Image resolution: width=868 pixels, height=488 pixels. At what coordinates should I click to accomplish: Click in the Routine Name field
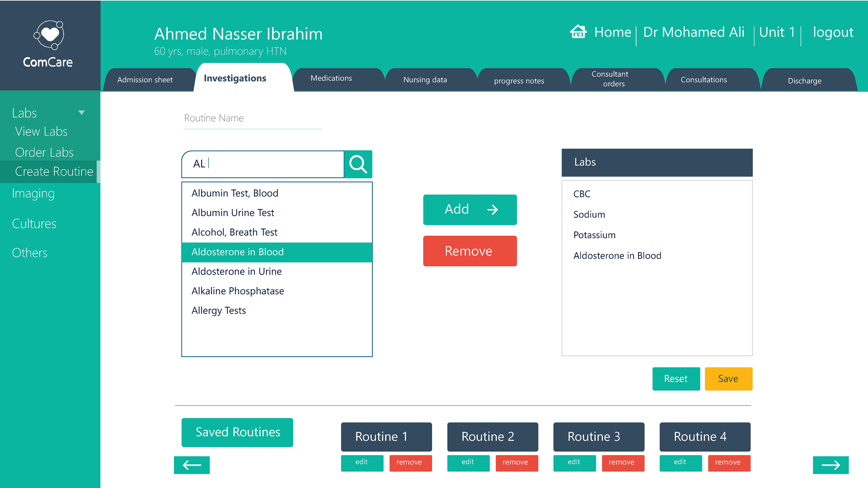pos(252,119)
